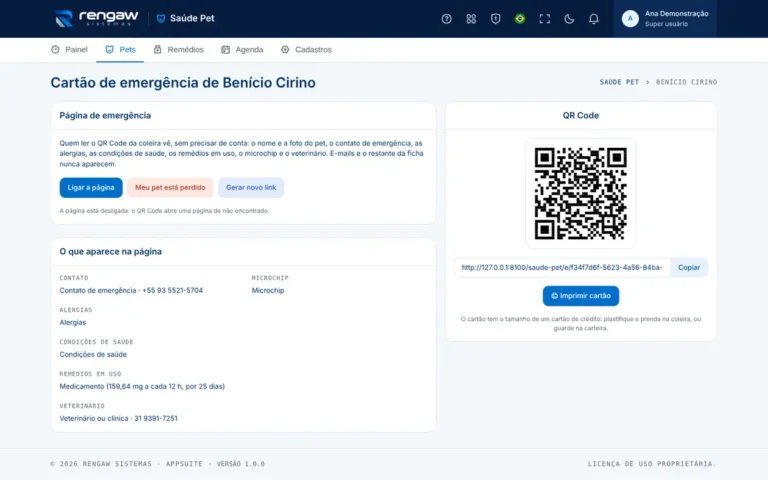Image resolution: width=768 pixels, height=480 pixels.
Task: Click the Página de emergência heading
Action: point(105,116)
